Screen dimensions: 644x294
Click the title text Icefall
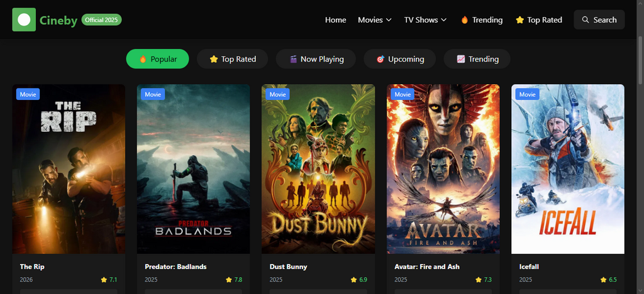tap(529, 266)
